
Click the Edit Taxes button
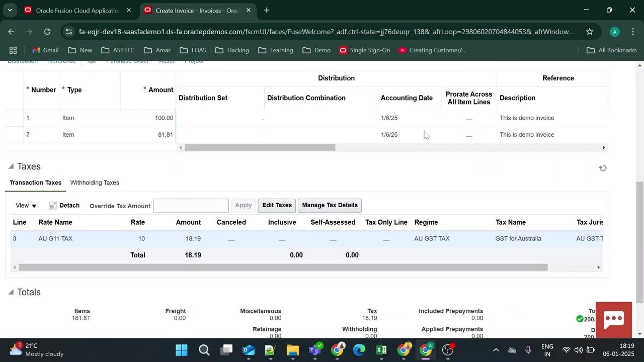[x=277, y=205]
